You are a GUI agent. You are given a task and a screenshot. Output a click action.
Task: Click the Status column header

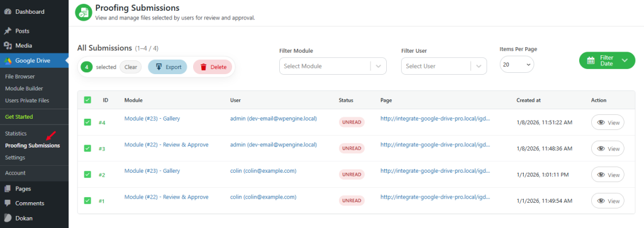click(x=346, y=100)
